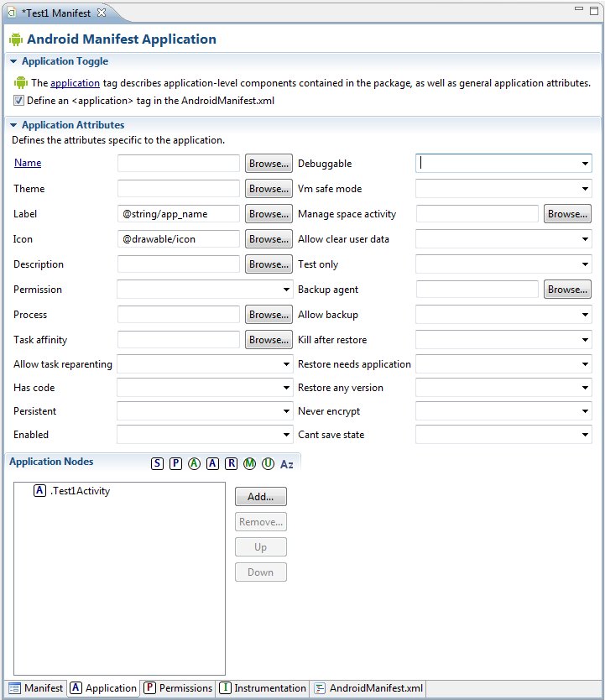Click the Add... button for application nodes
This screenshot has width=605, height=700.
pyautogui.click(x=261, y=496)
